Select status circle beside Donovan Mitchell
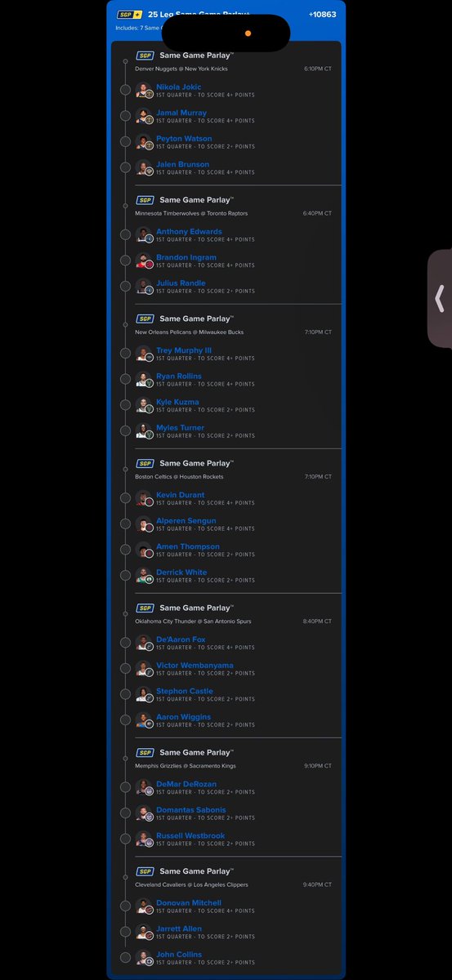This screenshot has width=452, height=980. (125, 906)
